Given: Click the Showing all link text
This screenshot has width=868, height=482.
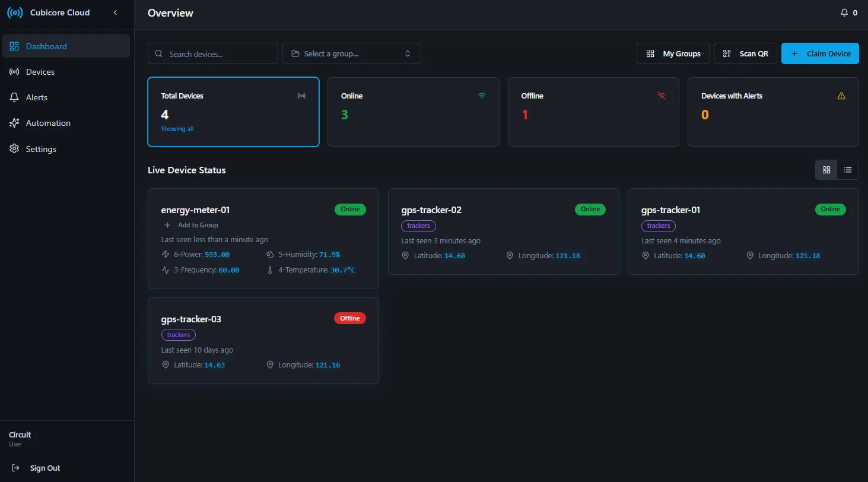Looking at the screenshot, I should [x=177, y=129].
